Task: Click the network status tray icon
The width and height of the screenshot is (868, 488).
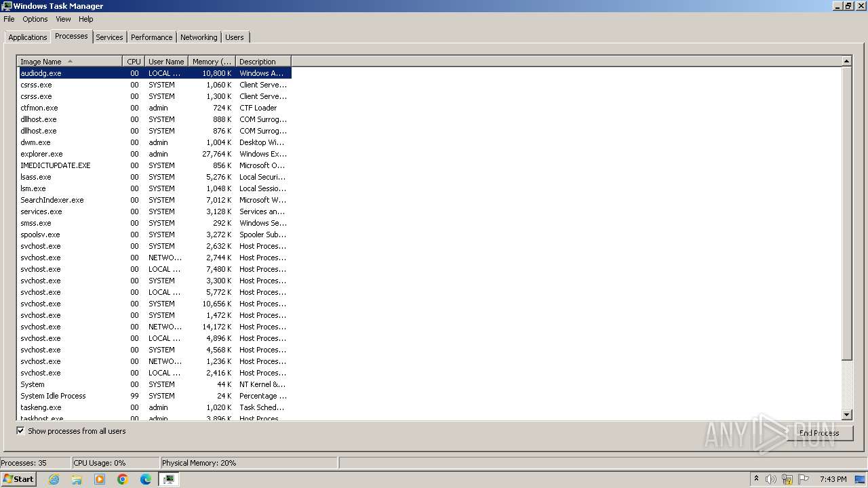Action: coord(787,479)
